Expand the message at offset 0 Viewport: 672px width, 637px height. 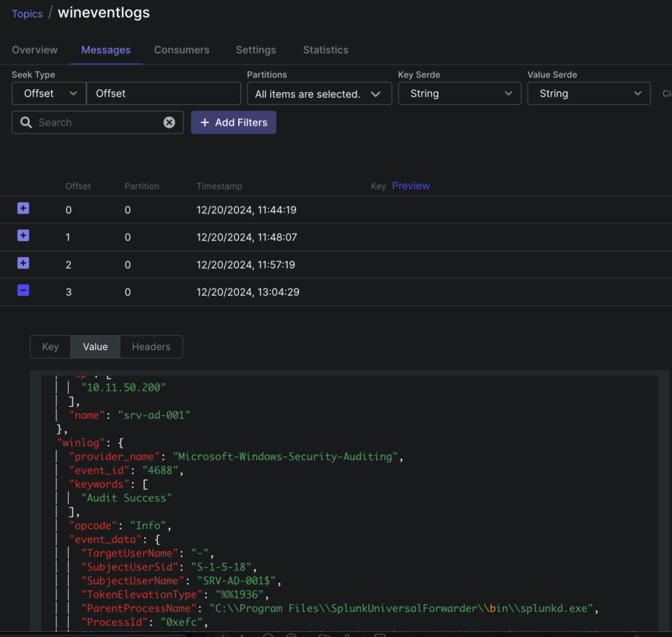coord(23,208)
